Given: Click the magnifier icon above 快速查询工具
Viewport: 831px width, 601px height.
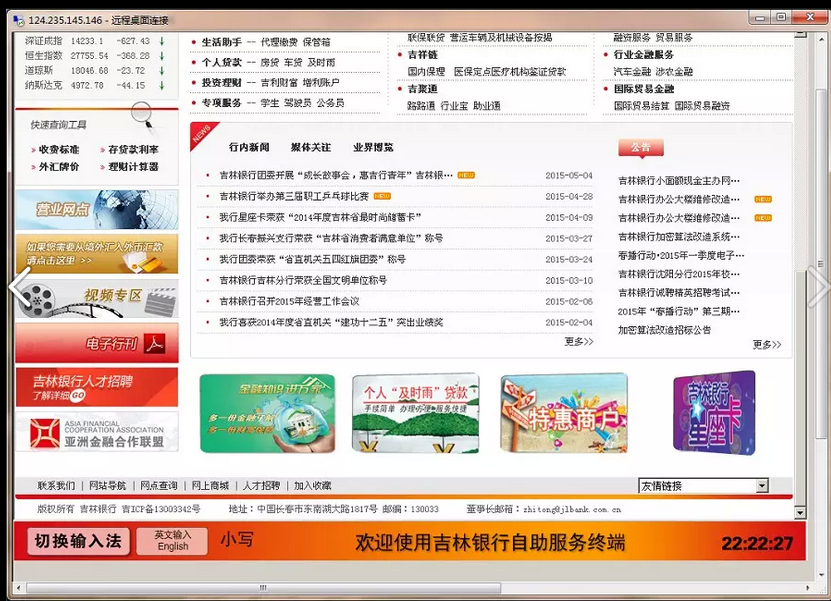Looking at the screenshot, I should 143,116.
